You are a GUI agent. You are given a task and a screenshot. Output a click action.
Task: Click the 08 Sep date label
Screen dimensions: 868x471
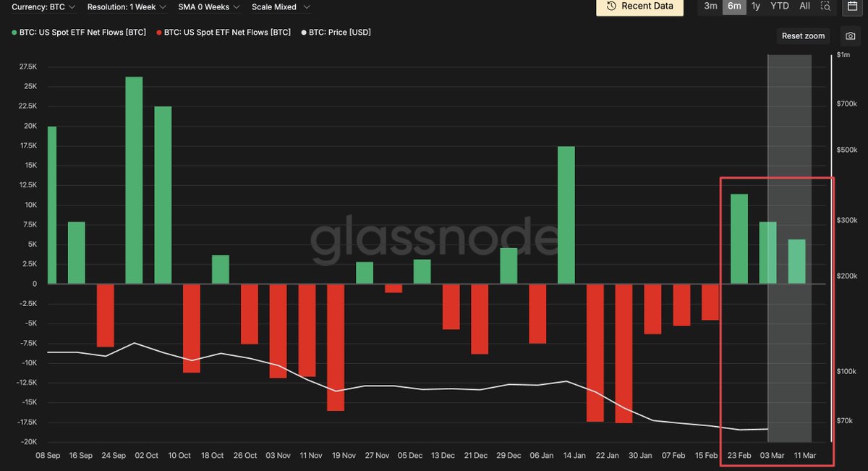click(x=47, y=456)
